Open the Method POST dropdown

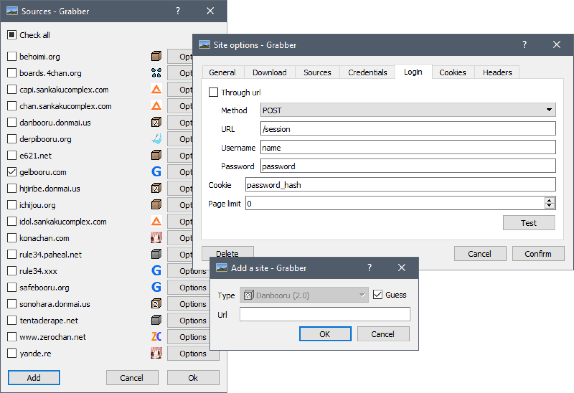click(408, 110)
